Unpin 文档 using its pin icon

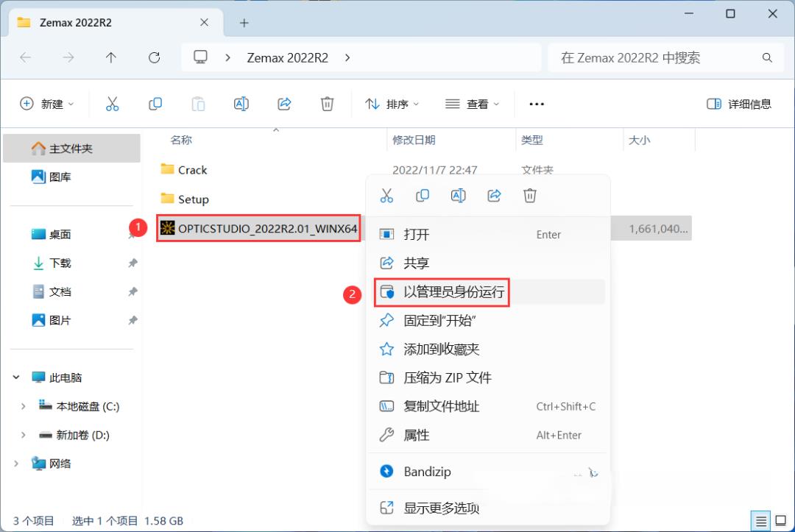pyautogui.click(x=132, y=292)
